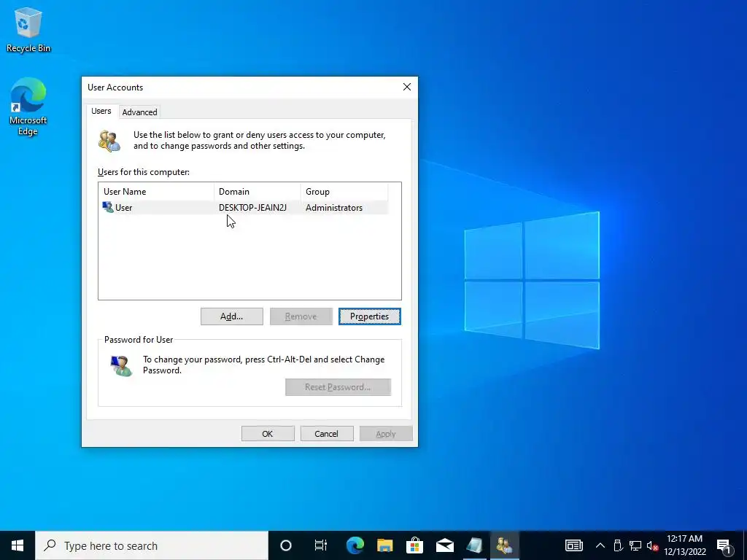The image size is (747, 560).
Task: Open Microsoft Store from the taskbar
Action: [415, 545]
